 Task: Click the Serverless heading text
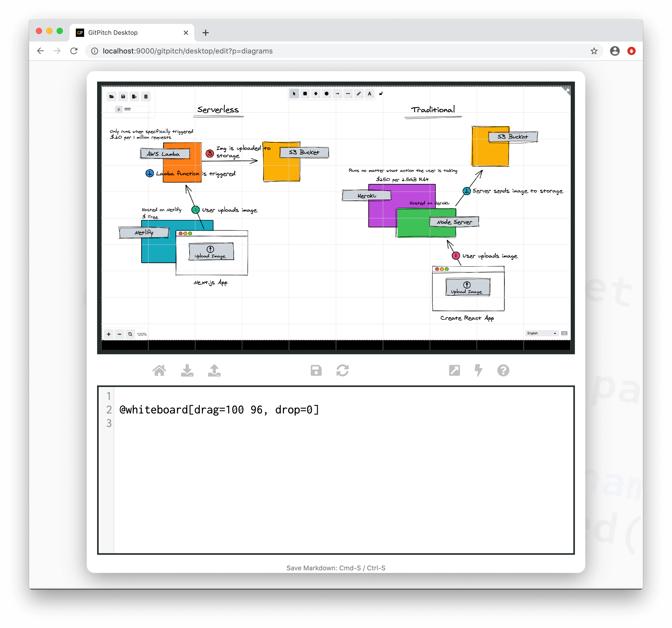point(218,110)
